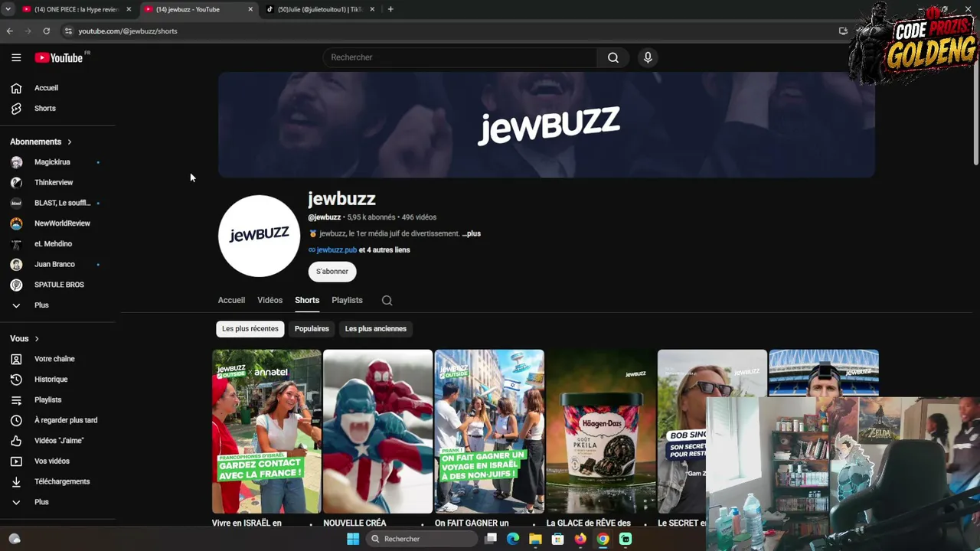Open the Captain America toy short thumbnail
This screenshot has height=551, width=980.
point(378,432)
